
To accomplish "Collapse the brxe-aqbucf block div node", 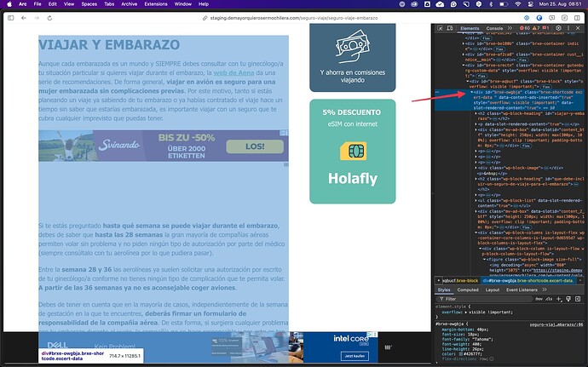I will click(468, 82).
